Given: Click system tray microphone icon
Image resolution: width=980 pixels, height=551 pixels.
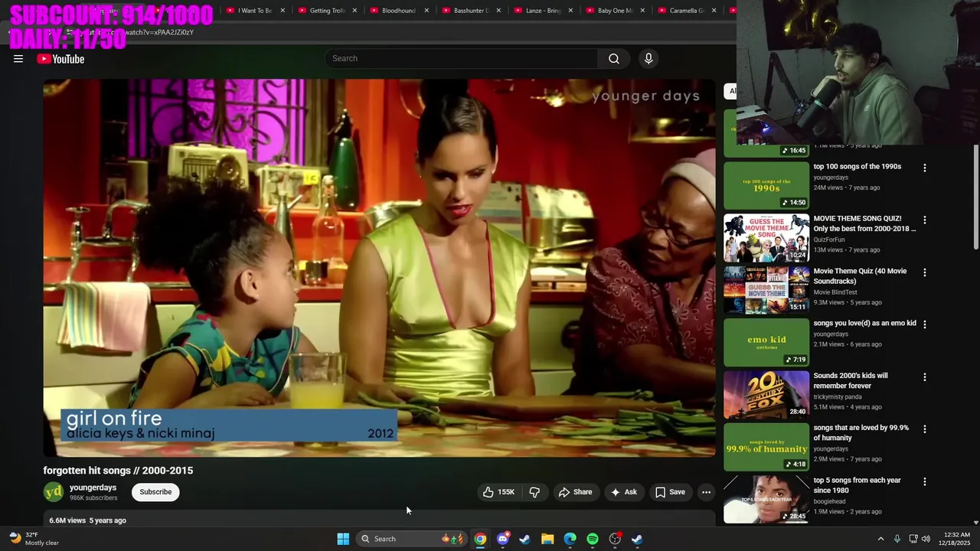Looking at the screenshot, I should pos(897,539).
